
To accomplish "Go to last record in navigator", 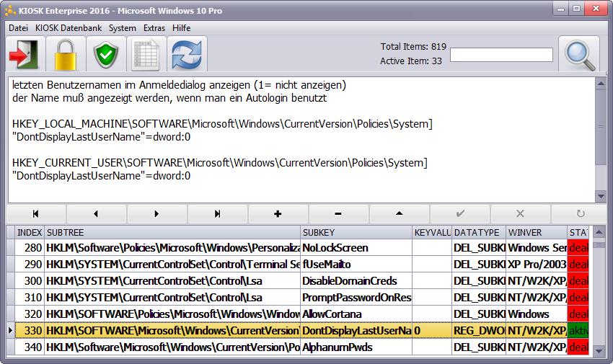I will coord(217,213).
